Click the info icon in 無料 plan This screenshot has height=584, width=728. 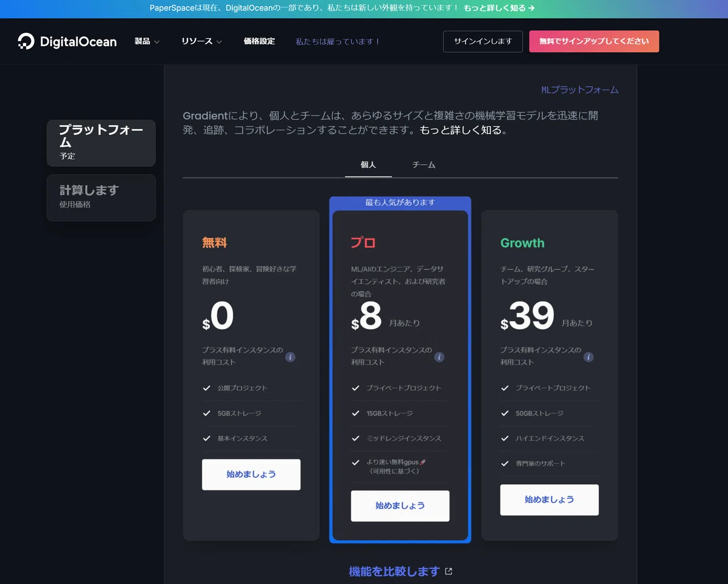[x=291, y=357]
